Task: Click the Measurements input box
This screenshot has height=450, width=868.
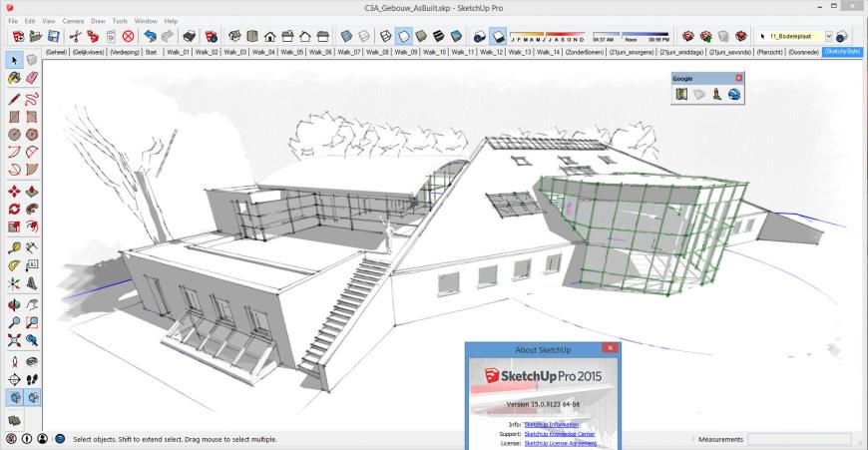Action: (799, 439)
